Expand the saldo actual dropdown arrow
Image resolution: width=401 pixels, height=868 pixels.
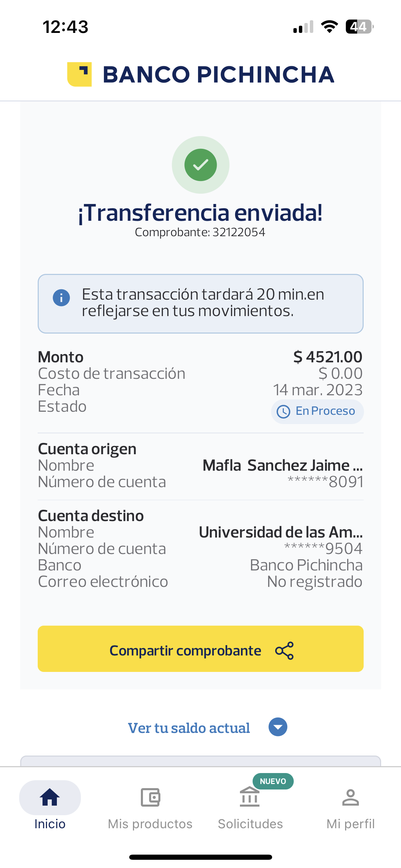pos(278,727)
